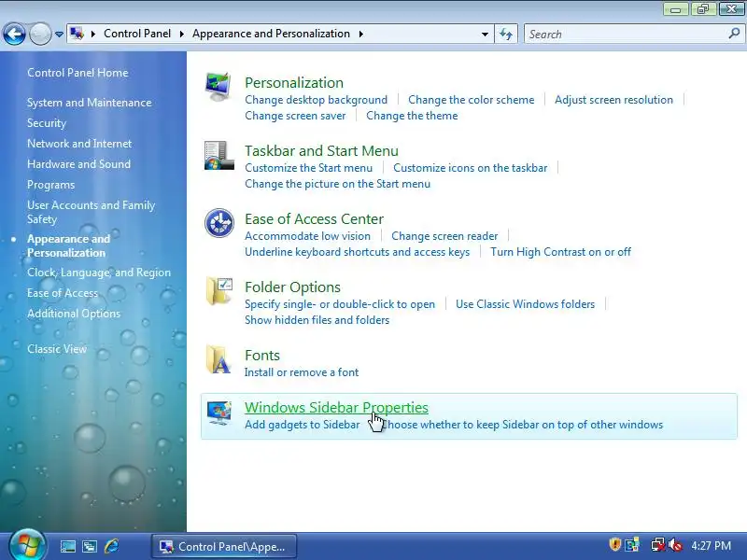Click the Control Panel icon in address bar

point(77,34)
